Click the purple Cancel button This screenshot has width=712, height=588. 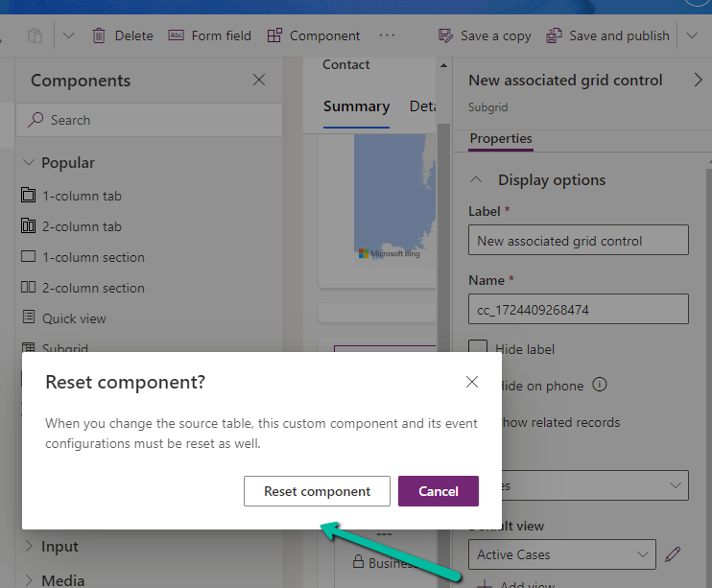coord(438,491)
